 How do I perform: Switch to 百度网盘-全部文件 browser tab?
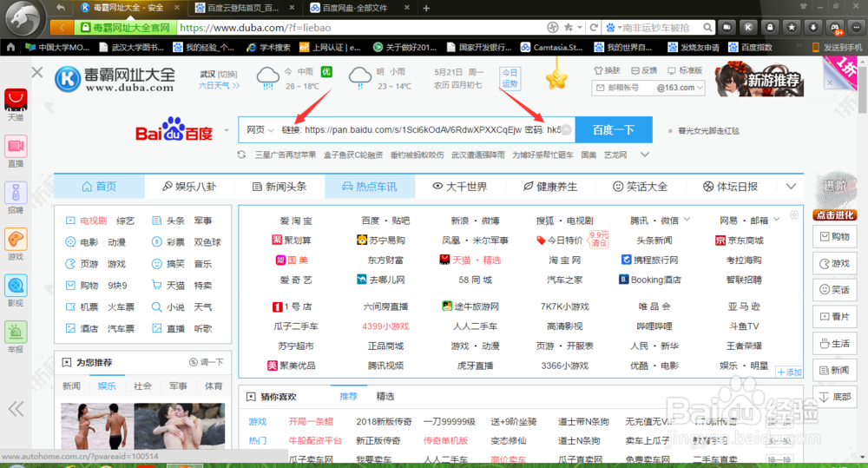click(x=357, y=9)
